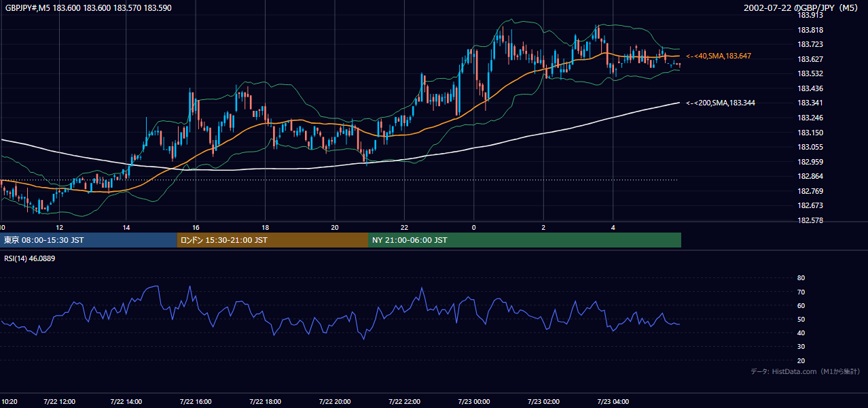Click RSI scale value 50

coord(801,319)
